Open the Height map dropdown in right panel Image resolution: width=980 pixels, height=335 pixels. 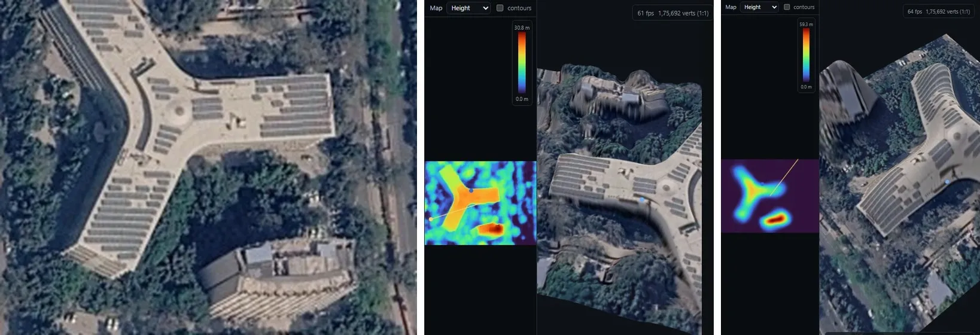759,7
